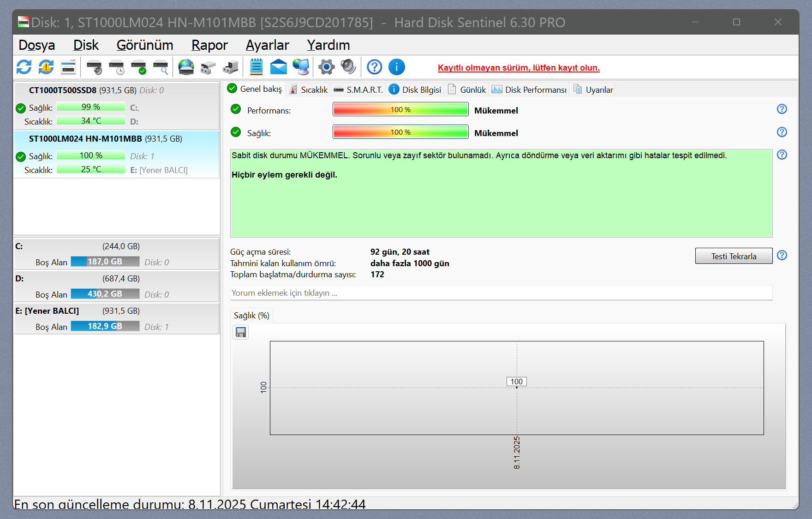Click the blue refresh arrows toolbar icon
The image size is (812, 519).
pos(24,67)
